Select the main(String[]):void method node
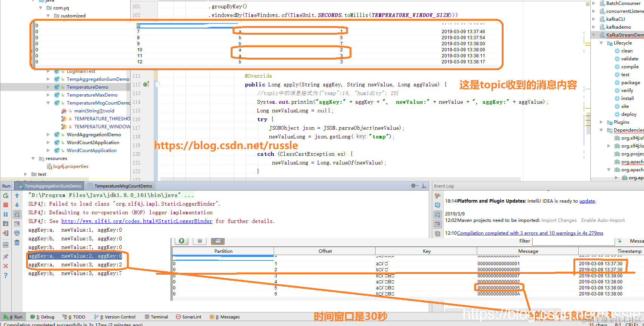 coord(94,111)
